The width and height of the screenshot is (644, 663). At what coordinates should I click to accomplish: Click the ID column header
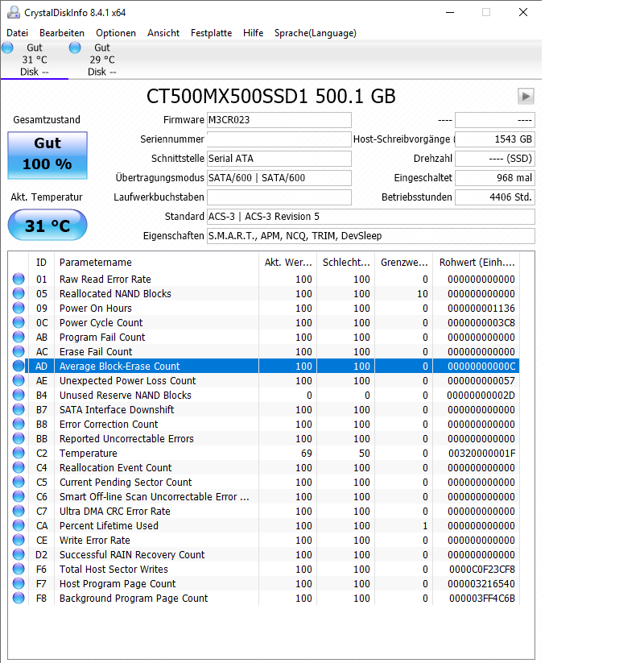tap(41, 262)
